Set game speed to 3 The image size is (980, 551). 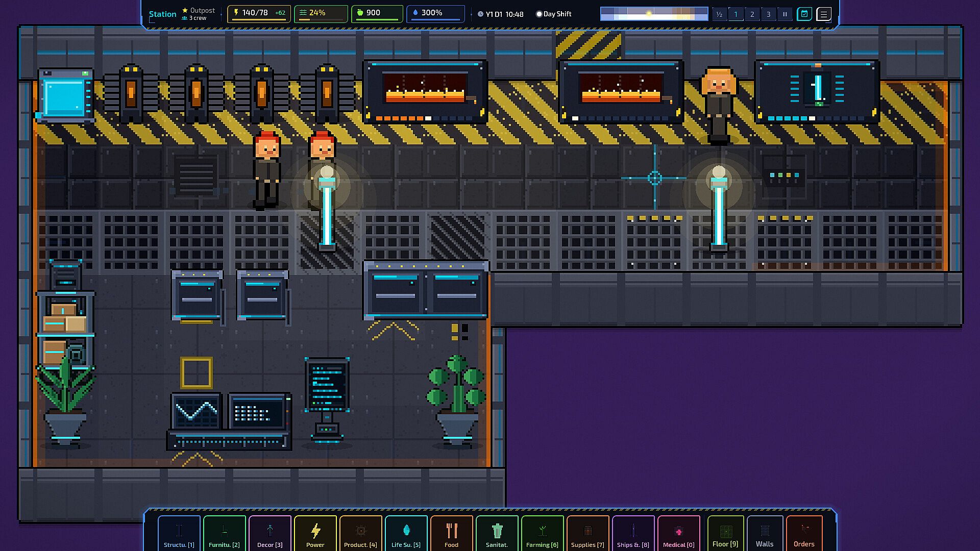pos(768,14)
